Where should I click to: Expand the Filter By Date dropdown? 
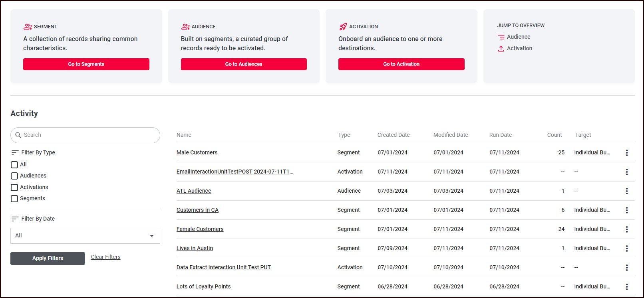(85, 236)
